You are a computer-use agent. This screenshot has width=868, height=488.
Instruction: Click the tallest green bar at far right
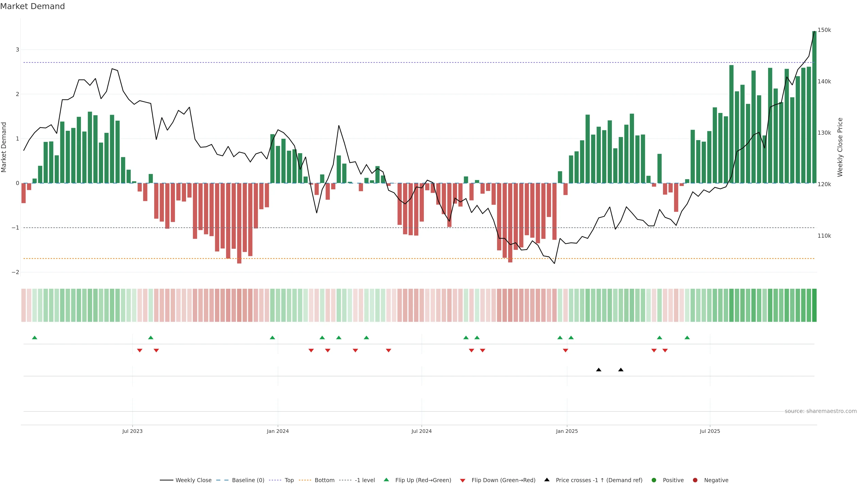coord(814,108)
